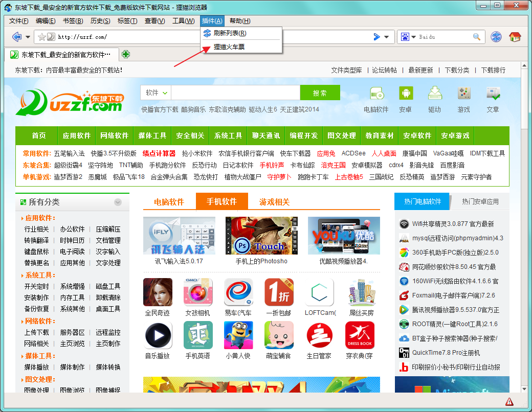Switch to the 游戏相关 content tab

[x=275, y=202]
